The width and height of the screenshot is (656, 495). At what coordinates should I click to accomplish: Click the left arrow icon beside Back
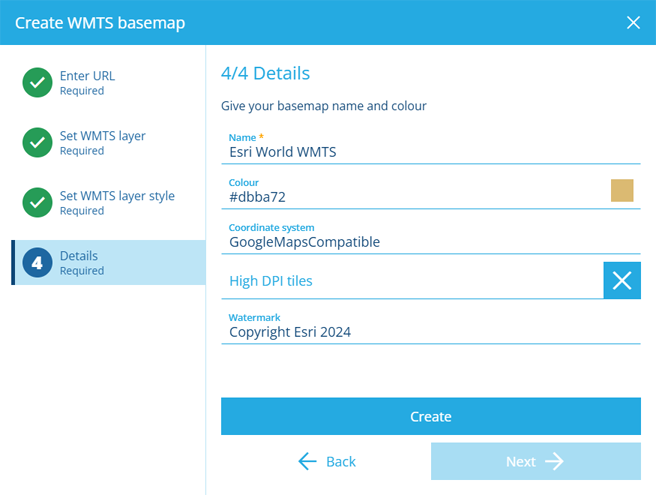pyautogui.click(x=308, y=462)
